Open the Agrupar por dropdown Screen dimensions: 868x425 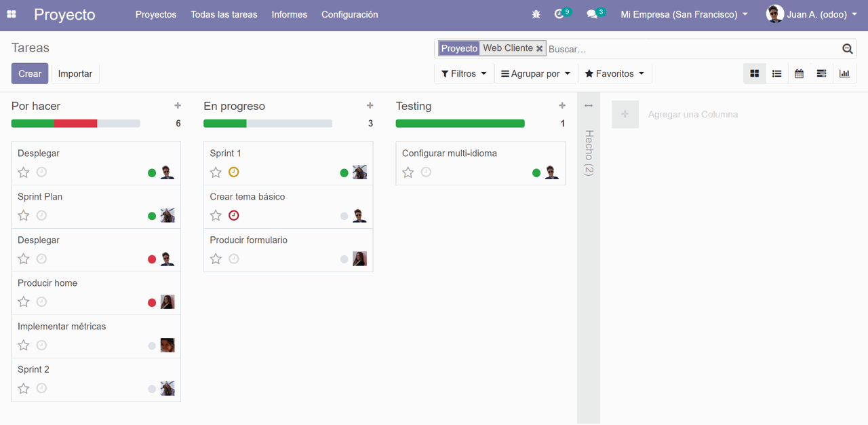(535, 73)
